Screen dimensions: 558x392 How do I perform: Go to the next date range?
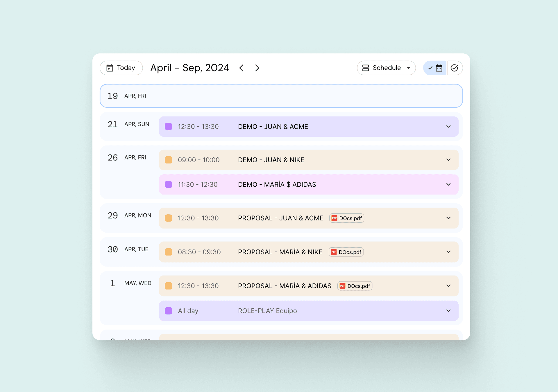coord(257,68)
